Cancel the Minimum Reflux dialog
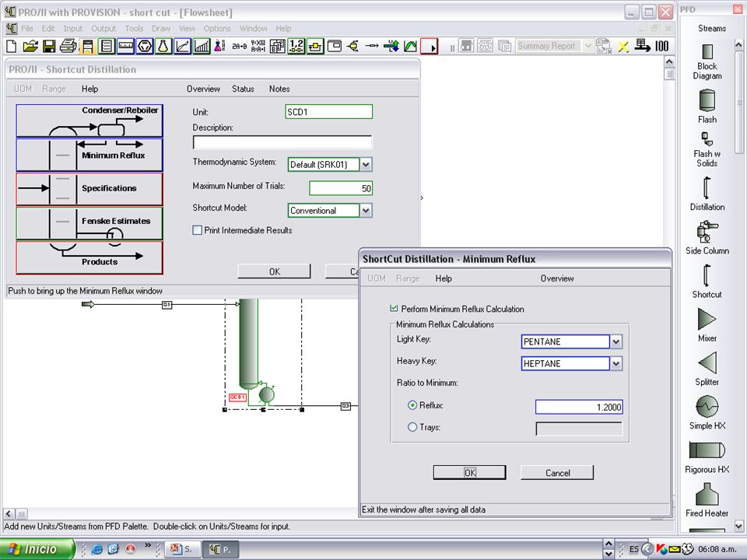747x560 pixels. [x=557, y=472]
